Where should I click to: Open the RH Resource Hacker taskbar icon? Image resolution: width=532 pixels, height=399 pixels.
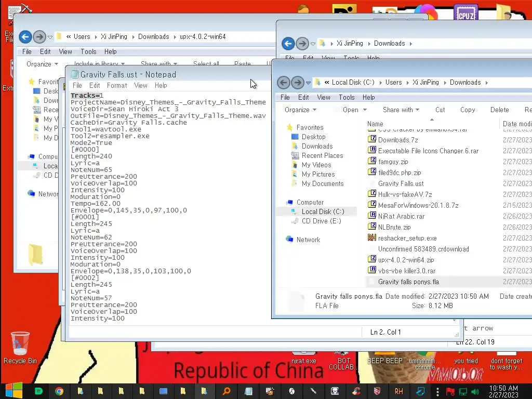398,391
